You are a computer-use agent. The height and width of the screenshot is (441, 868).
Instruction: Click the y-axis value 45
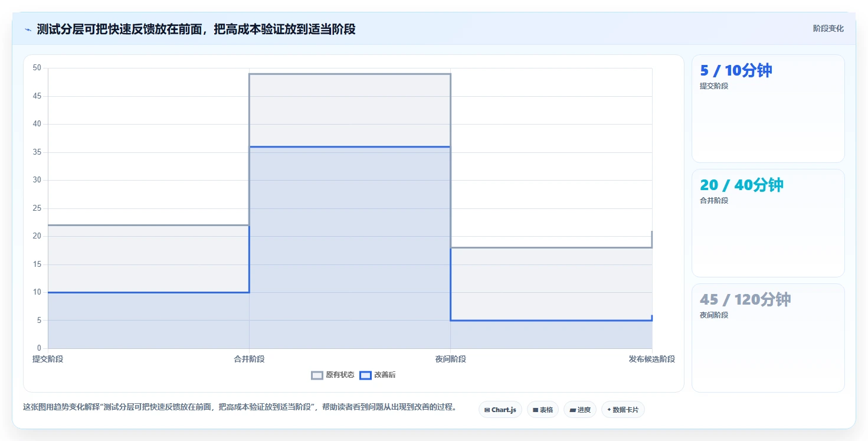(37, 96)
